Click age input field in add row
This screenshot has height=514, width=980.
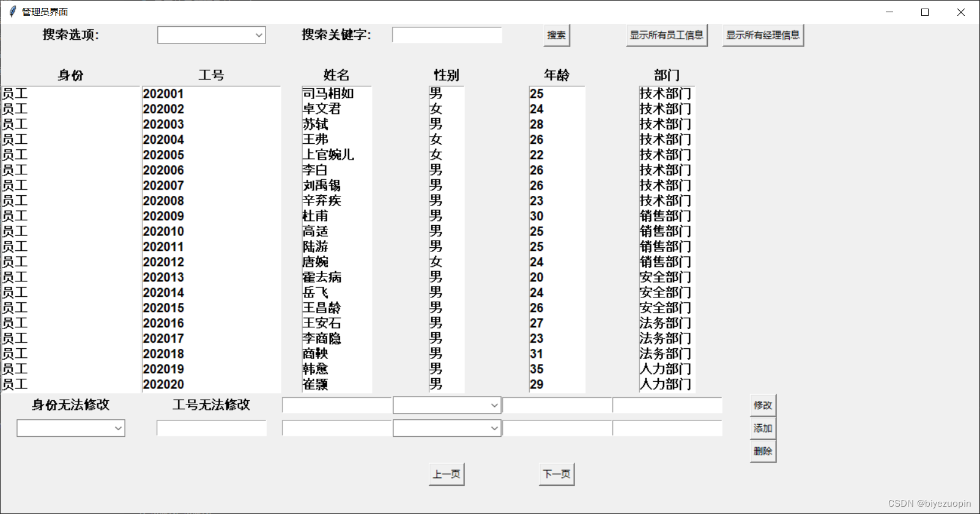click(x=557, y=428)
